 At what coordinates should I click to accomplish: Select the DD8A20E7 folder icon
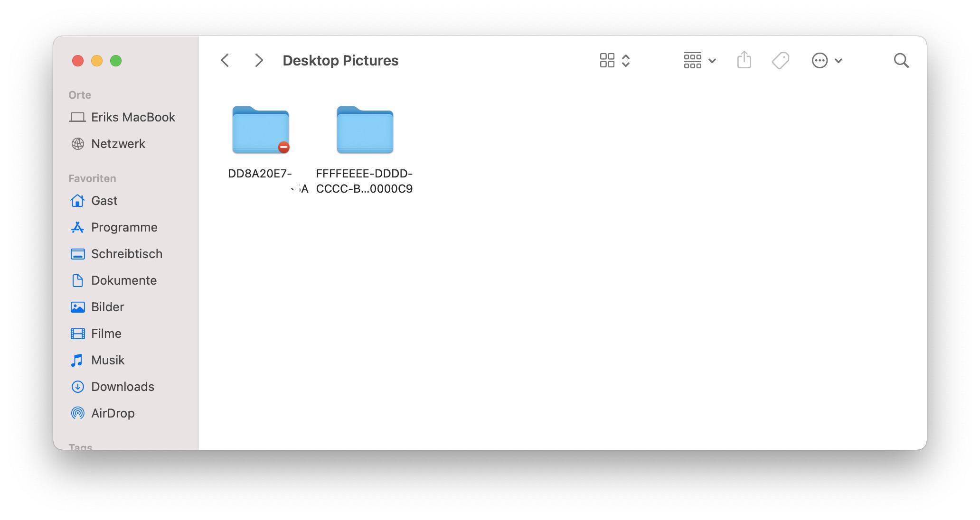[261, 130]
